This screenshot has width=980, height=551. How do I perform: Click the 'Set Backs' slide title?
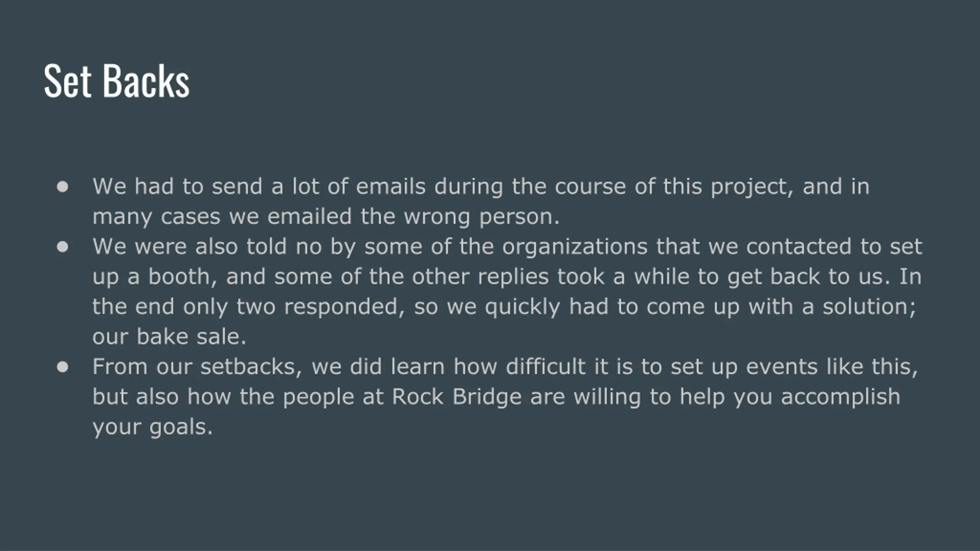click(116, 81)
